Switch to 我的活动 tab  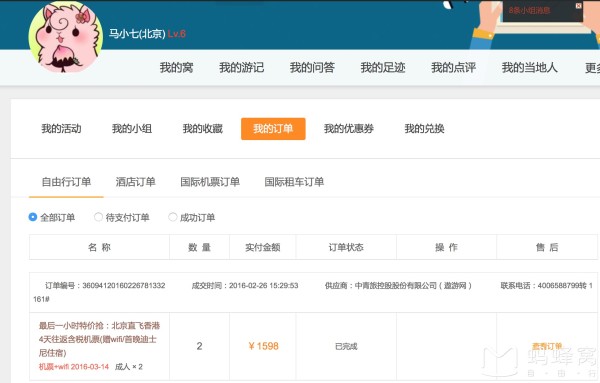(x=61, y=129)
